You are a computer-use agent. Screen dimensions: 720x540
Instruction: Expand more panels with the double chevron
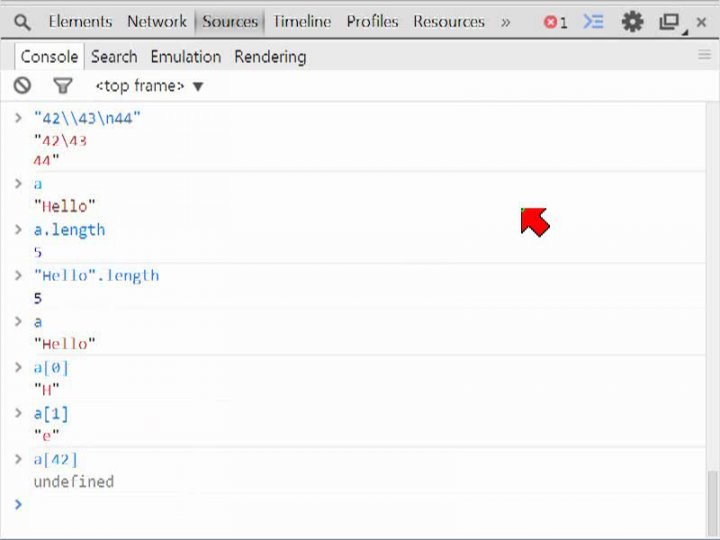[505, 22]
